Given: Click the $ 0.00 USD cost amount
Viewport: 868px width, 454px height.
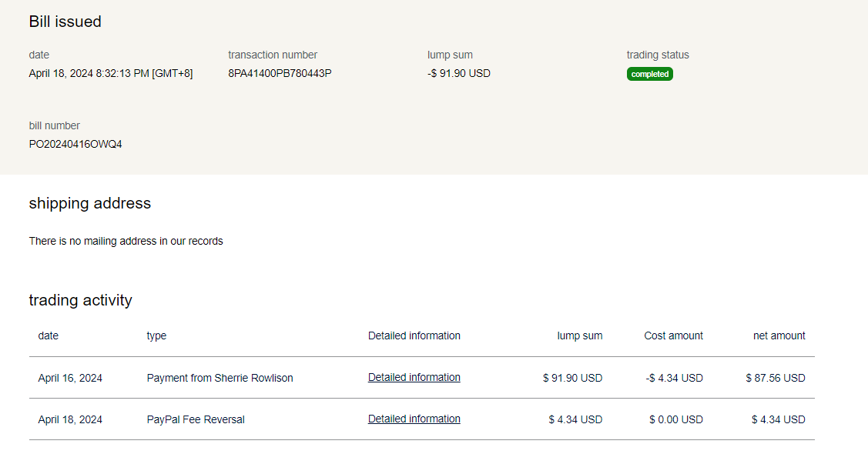Looking at the screenshot, I should (x=675, y=419).
